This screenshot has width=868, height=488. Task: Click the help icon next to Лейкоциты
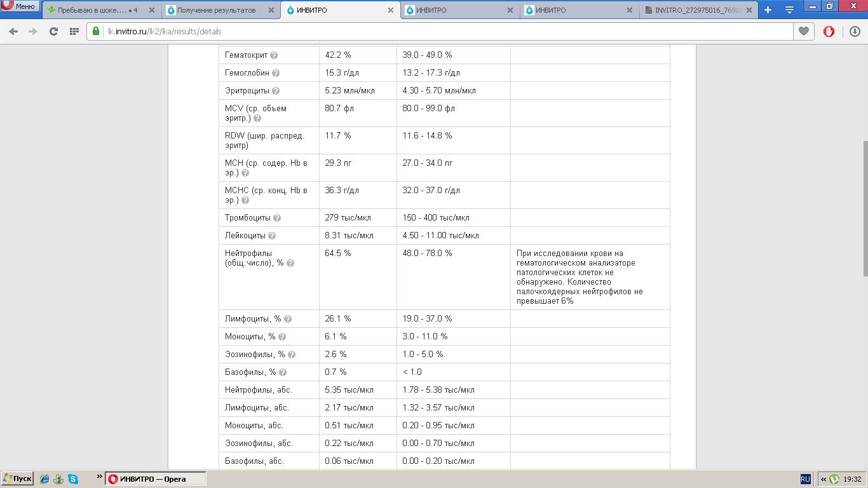pyautogui.click(x=272, y=236)
